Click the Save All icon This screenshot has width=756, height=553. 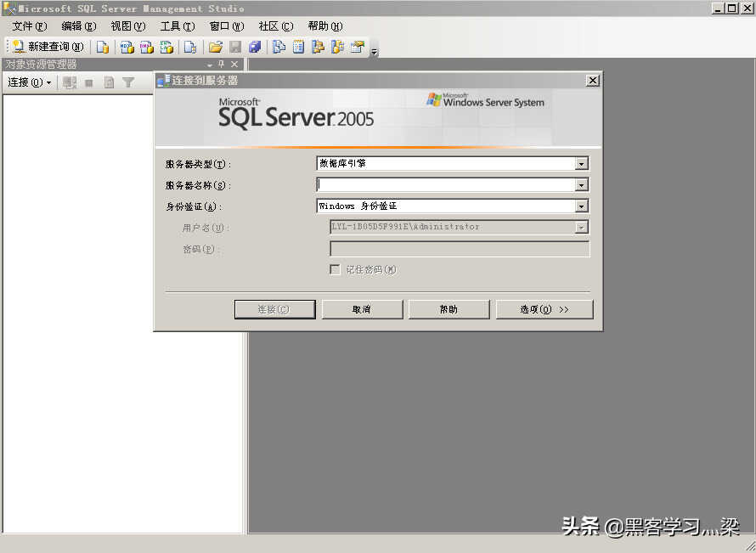click(255, 47)
